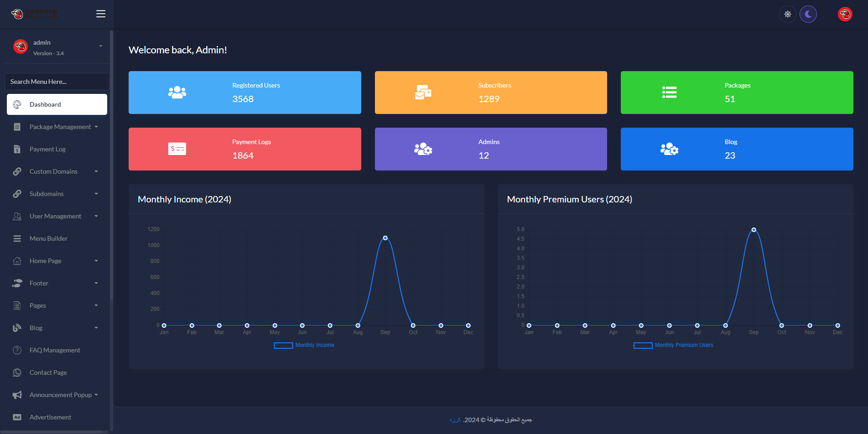Click the Package Management icon
The width and height of the screenshot is (868, 434).
click(17, 127)
